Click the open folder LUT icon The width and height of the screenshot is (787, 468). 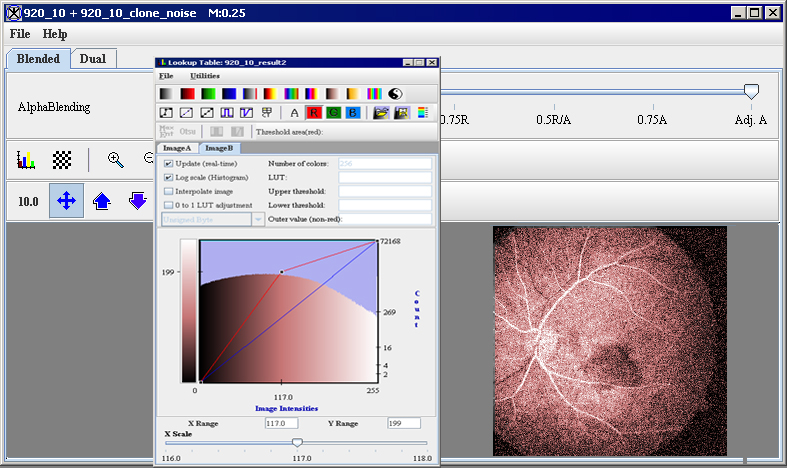pos(381,113)
